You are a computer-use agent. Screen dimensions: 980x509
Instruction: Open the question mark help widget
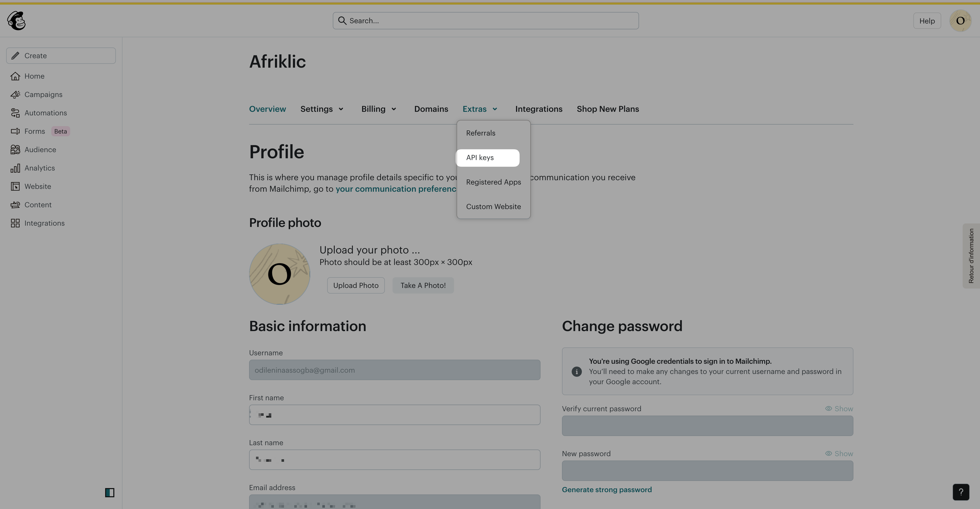(x=961, y=492)
